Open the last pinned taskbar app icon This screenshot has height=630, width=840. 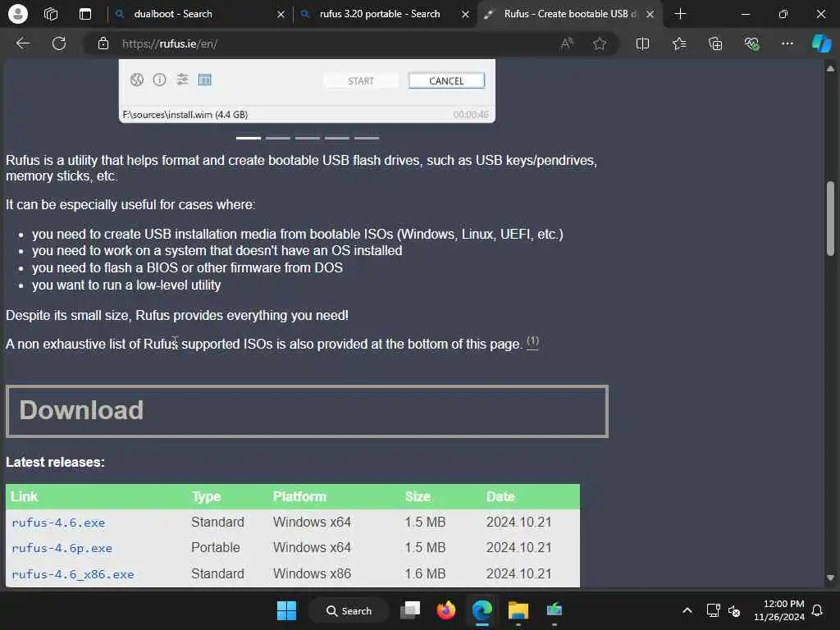[555, 610]
